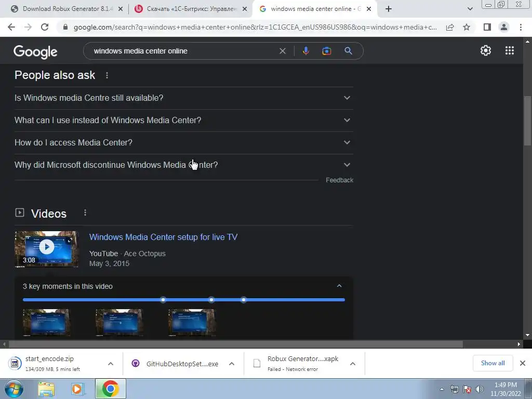Collapse the 3 key moments section
532x399 pixels.
click(x=339, y=286)
